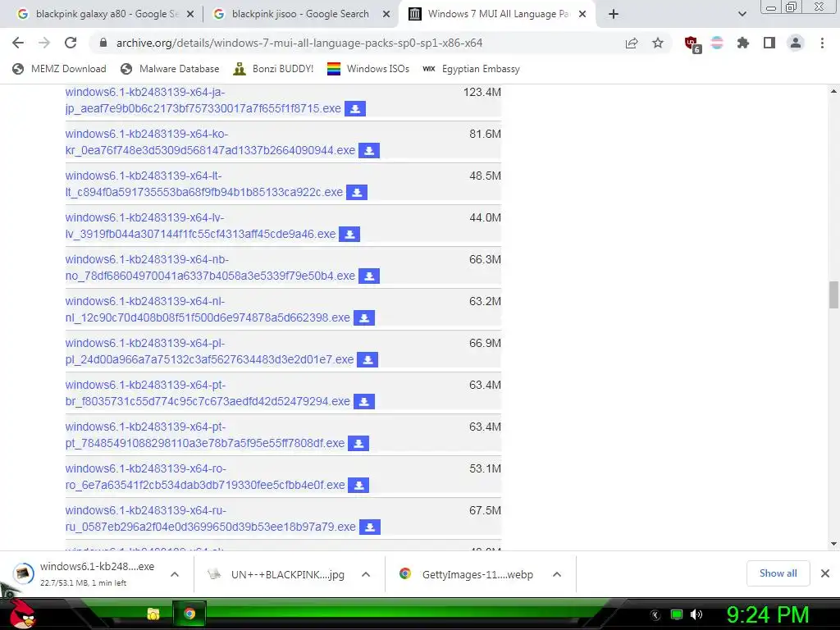Close the blackpink galaxy a80 tab
Image resolution: width=840 pixels, height=630 pixels.
click(x=190, y=15)
